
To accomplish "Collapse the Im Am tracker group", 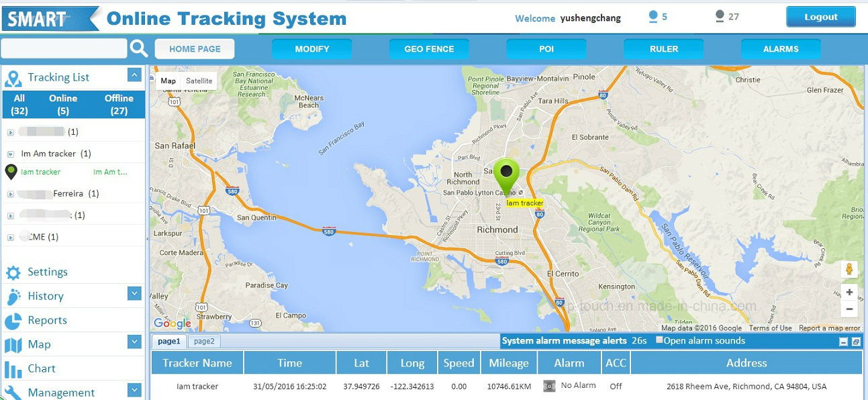I will (10, 154).
